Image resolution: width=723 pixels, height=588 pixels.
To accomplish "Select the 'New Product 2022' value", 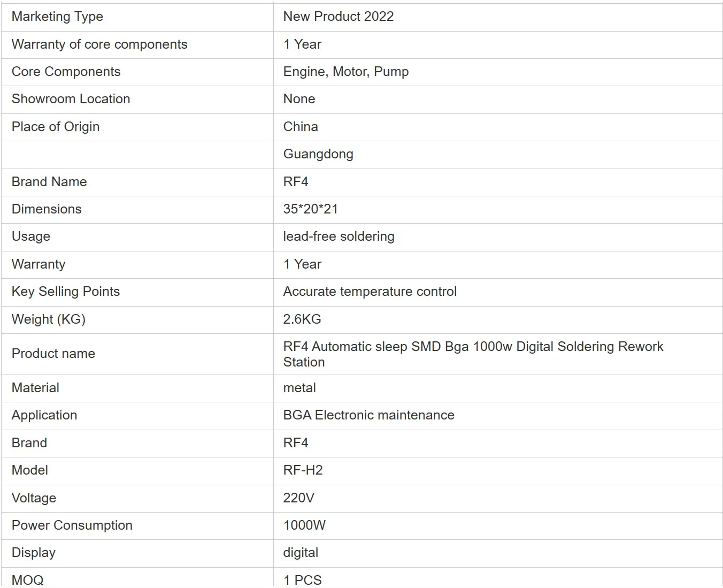I will point(338,17).
